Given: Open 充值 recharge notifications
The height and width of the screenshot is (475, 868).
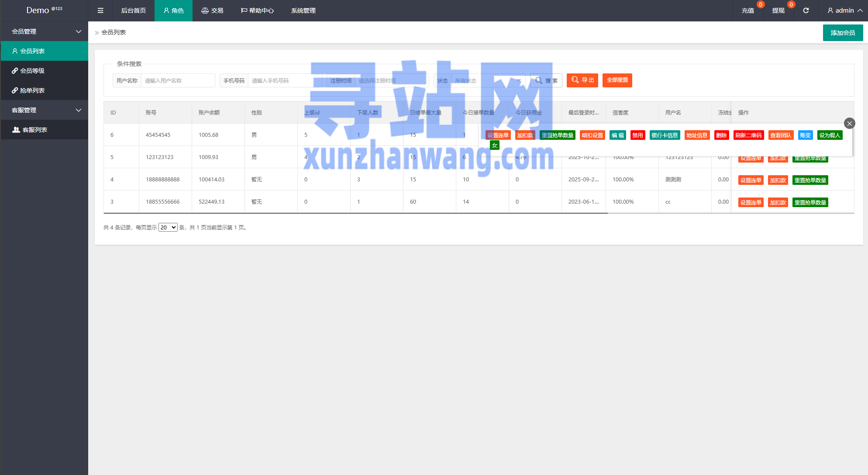Looking at the screenshot, I should point(748,10).
